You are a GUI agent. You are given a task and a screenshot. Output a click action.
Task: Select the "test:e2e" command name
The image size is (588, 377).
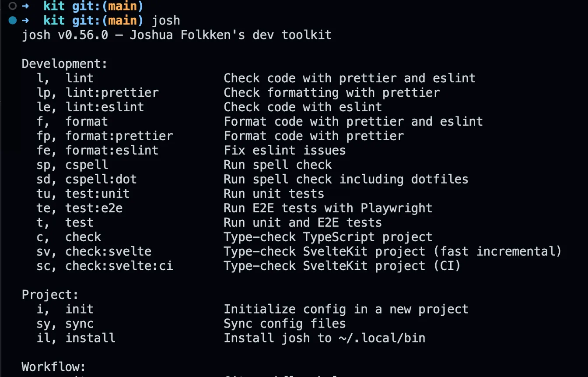(x=94, y=208)
